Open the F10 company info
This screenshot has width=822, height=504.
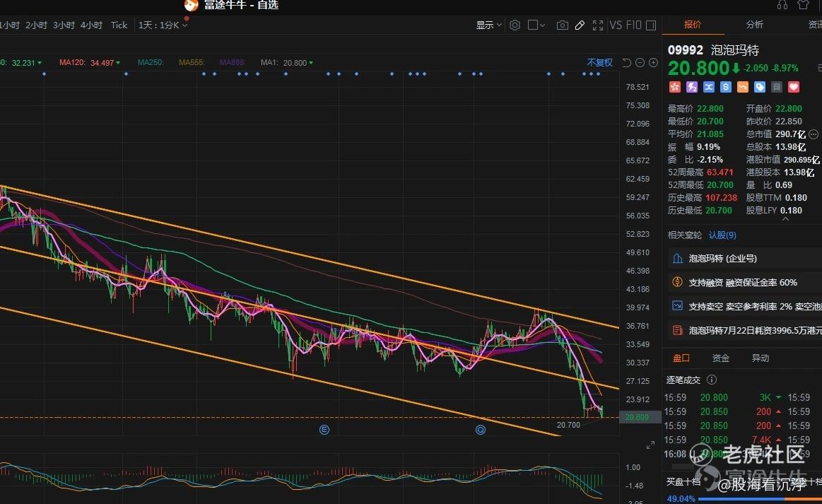click(633, 25)
